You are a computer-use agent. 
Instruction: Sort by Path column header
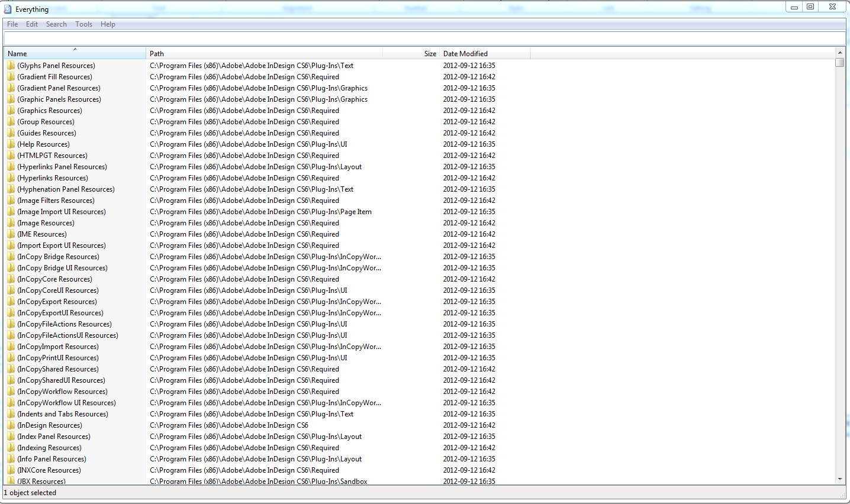click(264, 53)
